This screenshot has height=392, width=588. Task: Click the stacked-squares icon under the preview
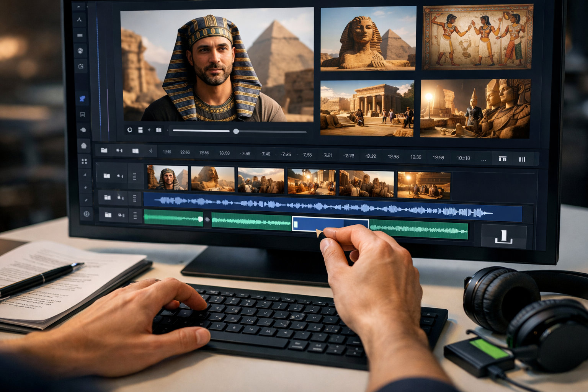coord(140,130)
